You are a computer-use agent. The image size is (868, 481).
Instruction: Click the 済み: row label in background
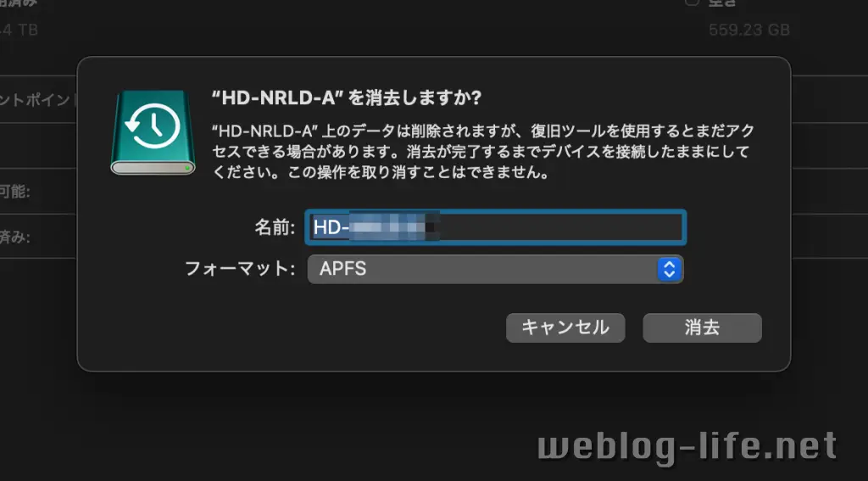15,238
